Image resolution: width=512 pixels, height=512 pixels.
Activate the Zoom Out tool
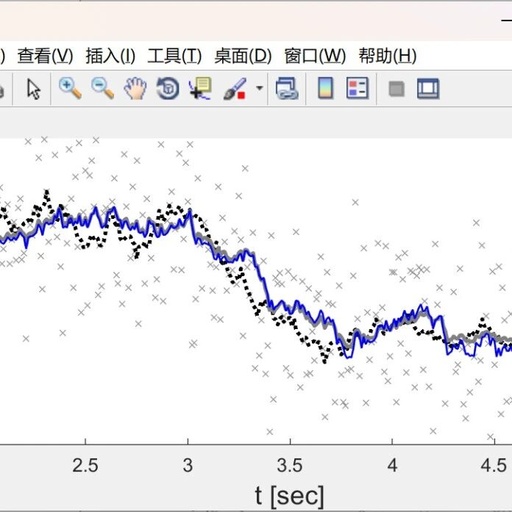point(102,88)
